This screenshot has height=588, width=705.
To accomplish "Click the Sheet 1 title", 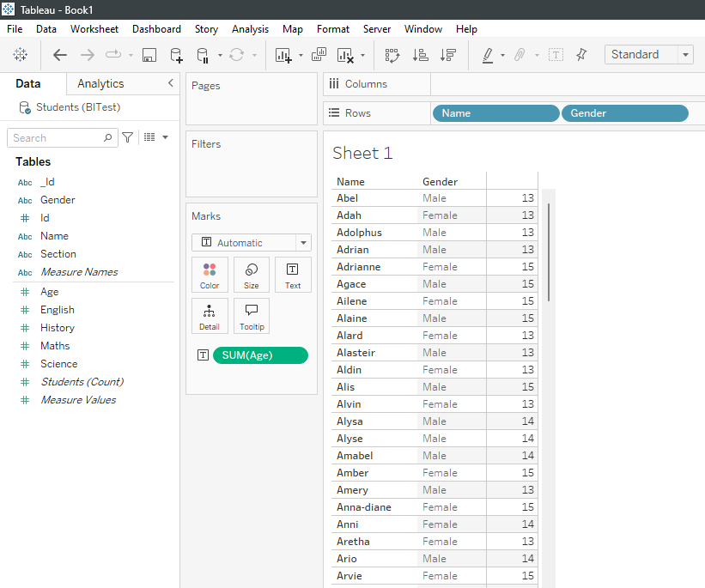I will coord(363,154).
